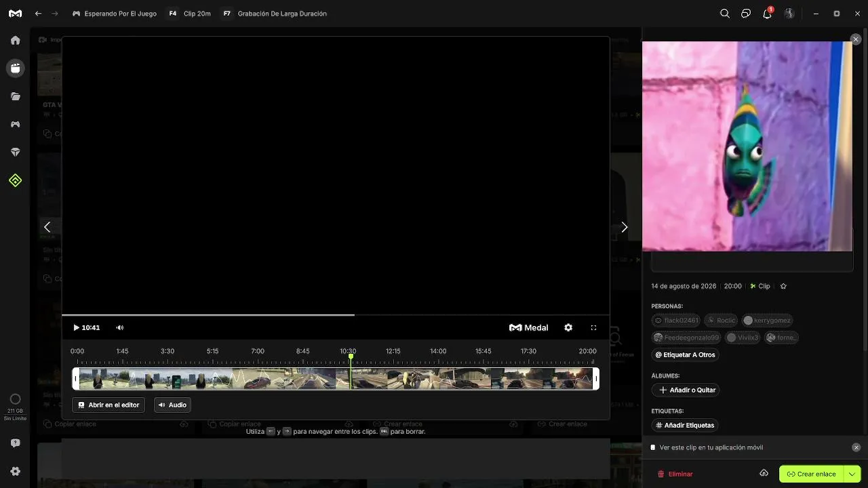Select F7 Grabación De Larga Duración

[x=275, y=14]
